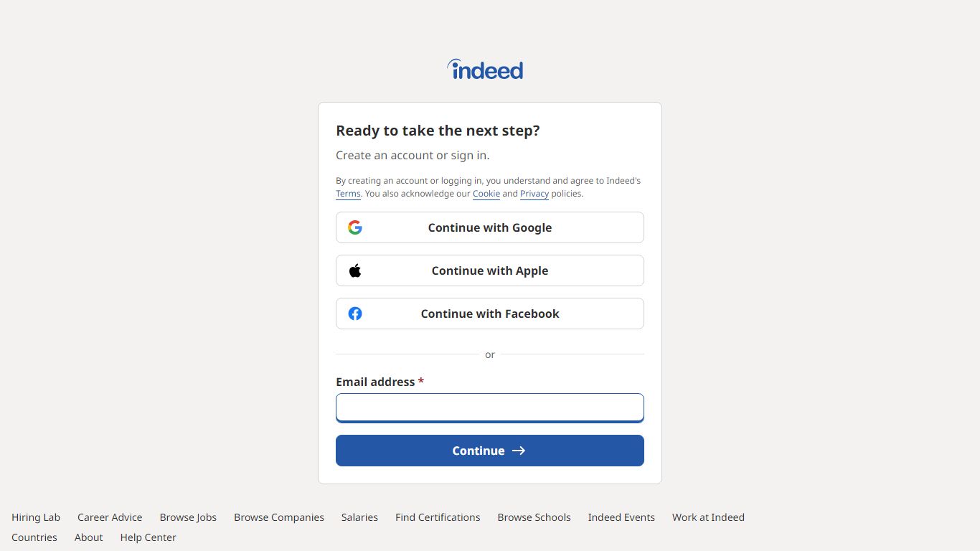
Task: Sign in using Continue with Facebook
Action: click(x=490, y=314)
